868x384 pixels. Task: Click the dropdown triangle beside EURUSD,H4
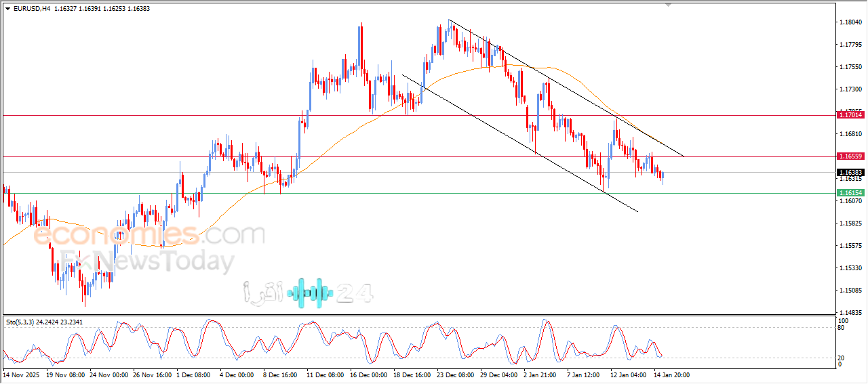pos(7,8)
